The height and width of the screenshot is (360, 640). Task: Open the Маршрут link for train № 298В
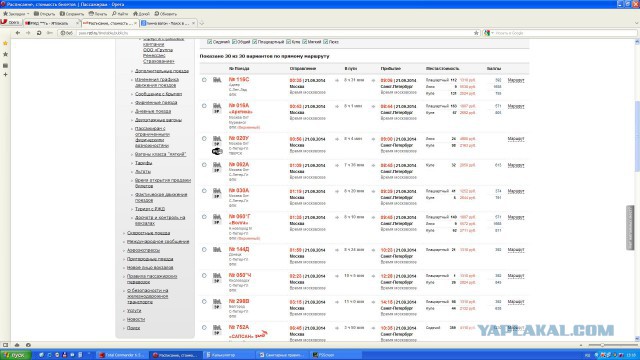pos(516,302)
